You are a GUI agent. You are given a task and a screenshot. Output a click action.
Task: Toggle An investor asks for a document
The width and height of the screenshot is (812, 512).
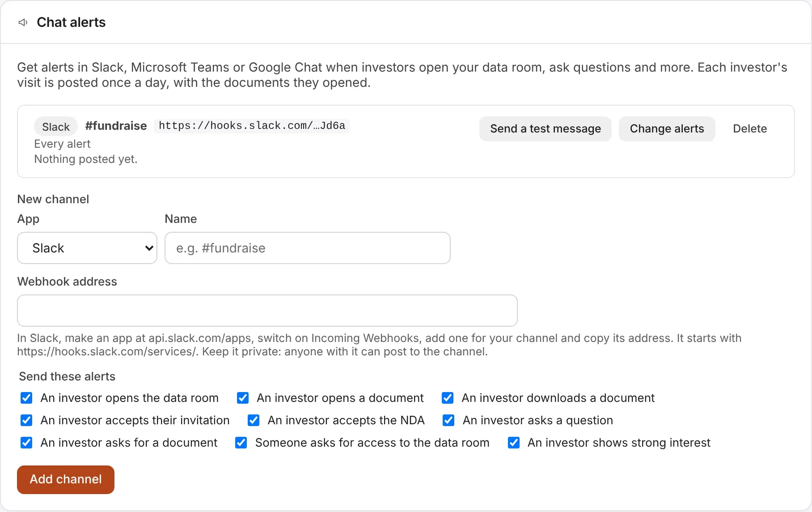pyautogui.click(x=26, y=443)
